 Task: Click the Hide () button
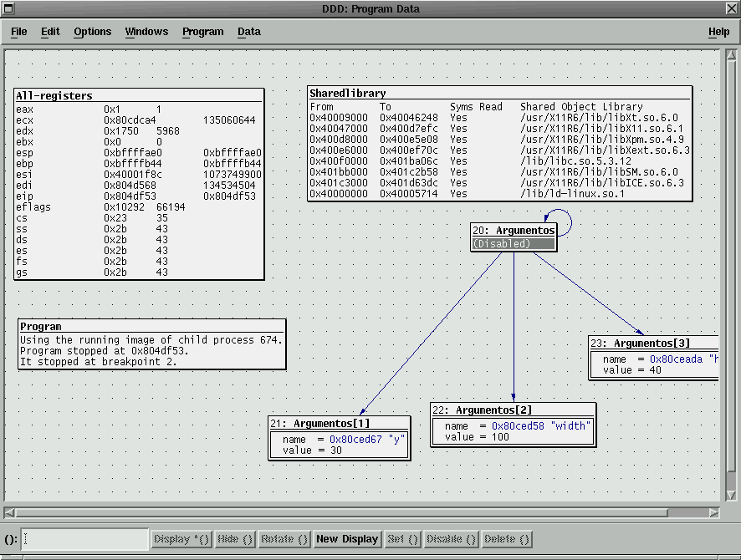(234, 539)
